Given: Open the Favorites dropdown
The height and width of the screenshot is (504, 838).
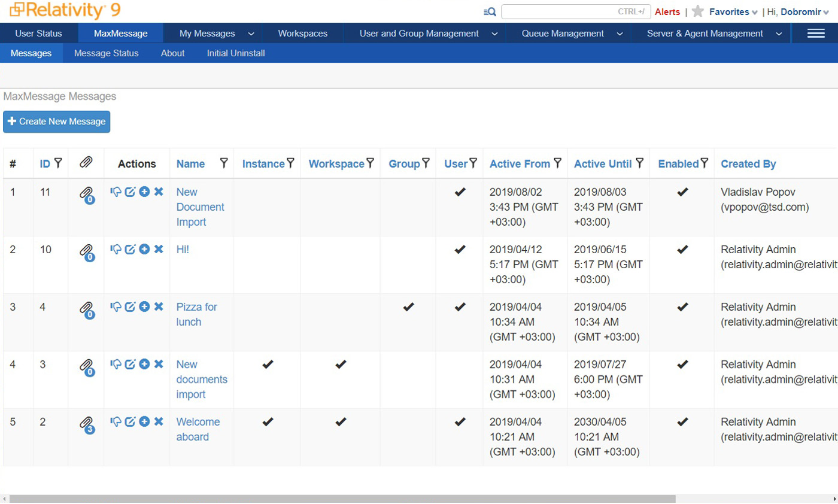Looking at the screenshot, I should click(x=733, y=11).
